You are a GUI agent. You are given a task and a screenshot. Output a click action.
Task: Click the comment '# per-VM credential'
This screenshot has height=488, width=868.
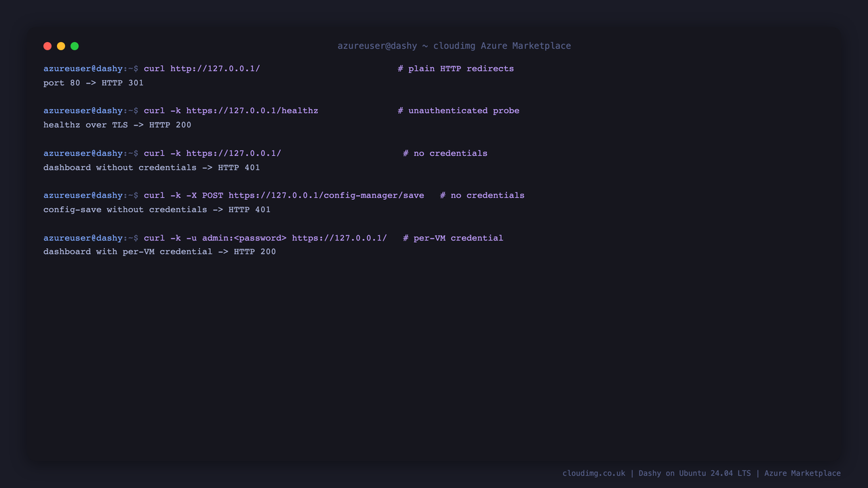point(453,238)
